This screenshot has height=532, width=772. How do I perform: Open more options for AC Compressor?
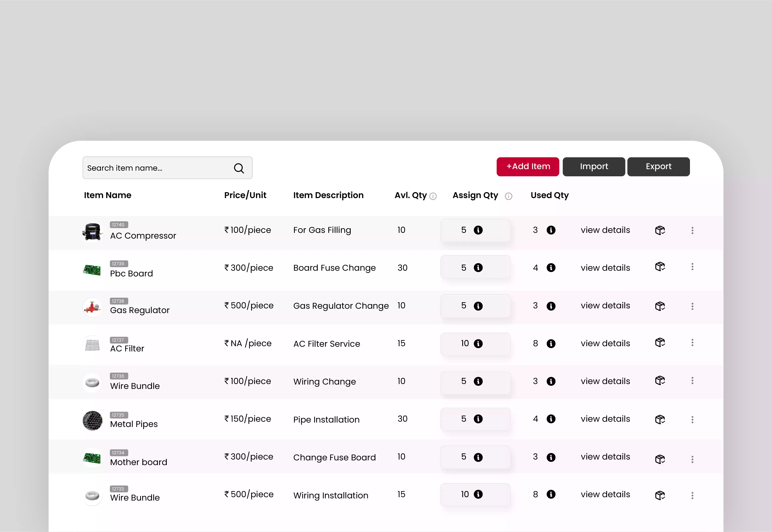(x=692, y=230)
